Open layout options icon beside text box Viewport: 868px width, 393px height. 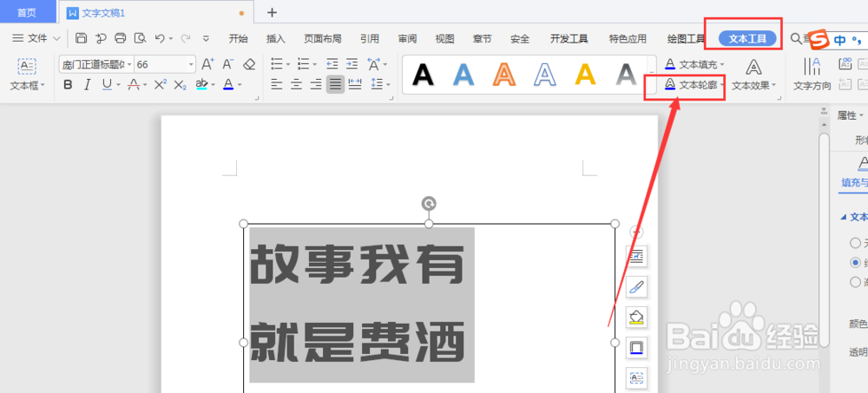[636, 256]
